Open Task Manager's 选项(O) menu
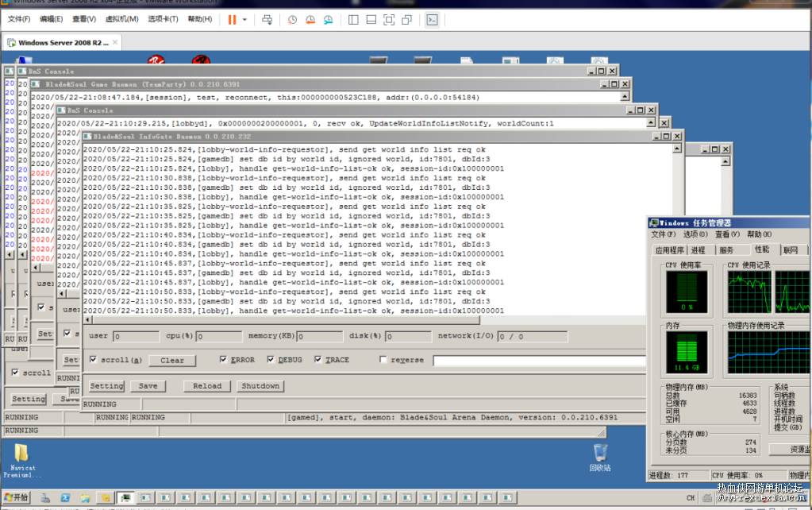Viewport: 812px width, 510px height. 695,234
